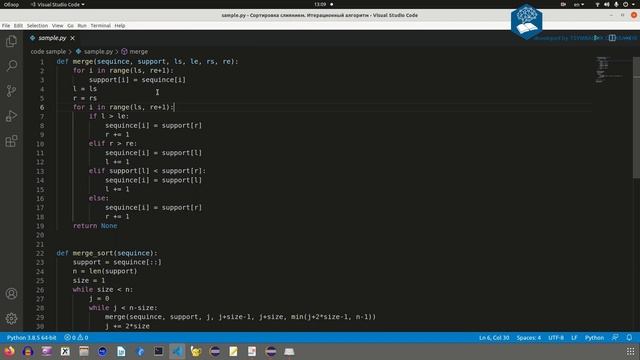640x360 pixels.
Task: Click the 'code sample' breadcrumb folder
Action: click(48, 52)
